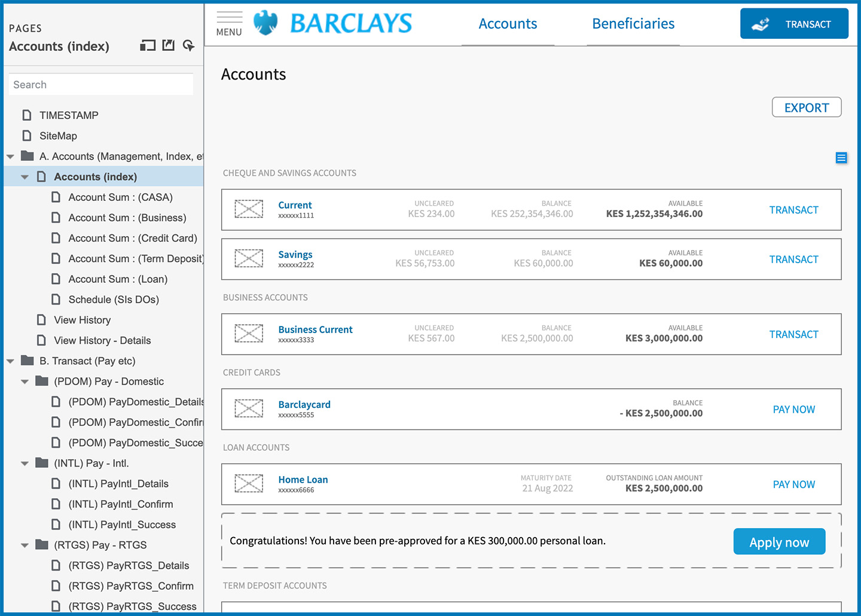The image size is (861, 616).
Task: Open the Barclaycard account link
Action: [x=304, y=405]
